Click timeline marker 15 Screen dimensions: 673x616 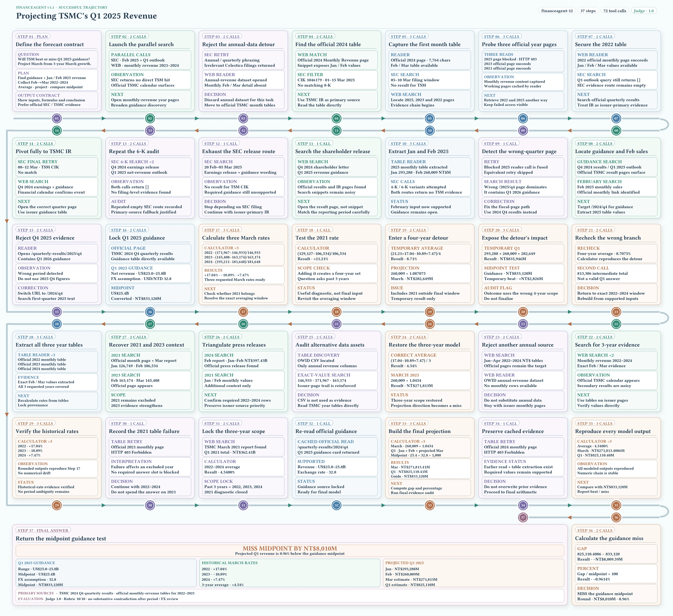57,312
